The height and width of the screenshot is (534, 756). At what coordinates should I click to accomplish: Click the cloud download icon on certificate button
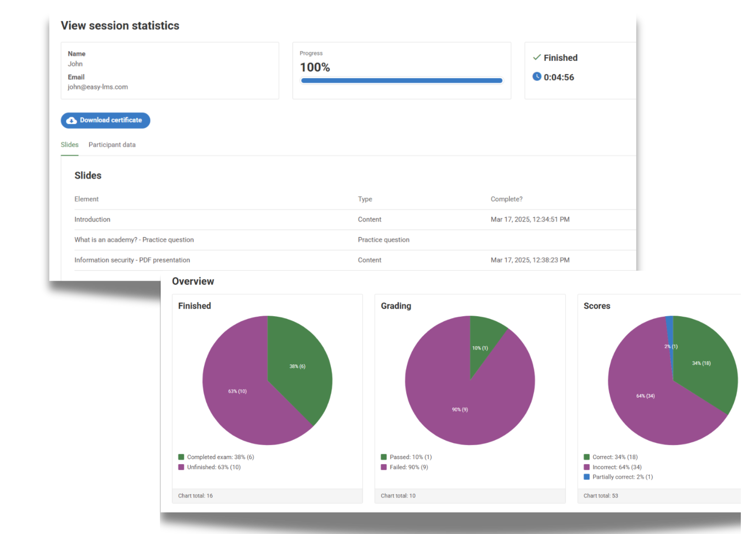71,120
